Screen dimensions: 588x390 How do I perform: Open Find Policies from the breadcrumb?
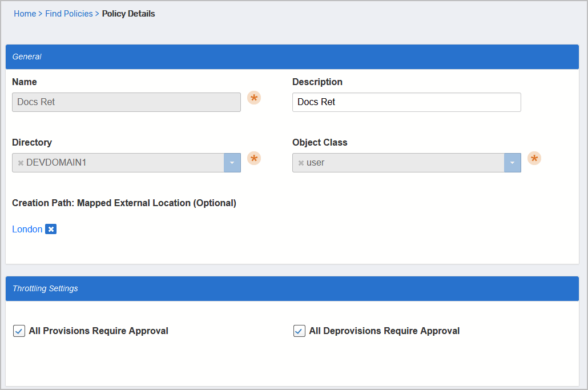click(x=69, y=13)
